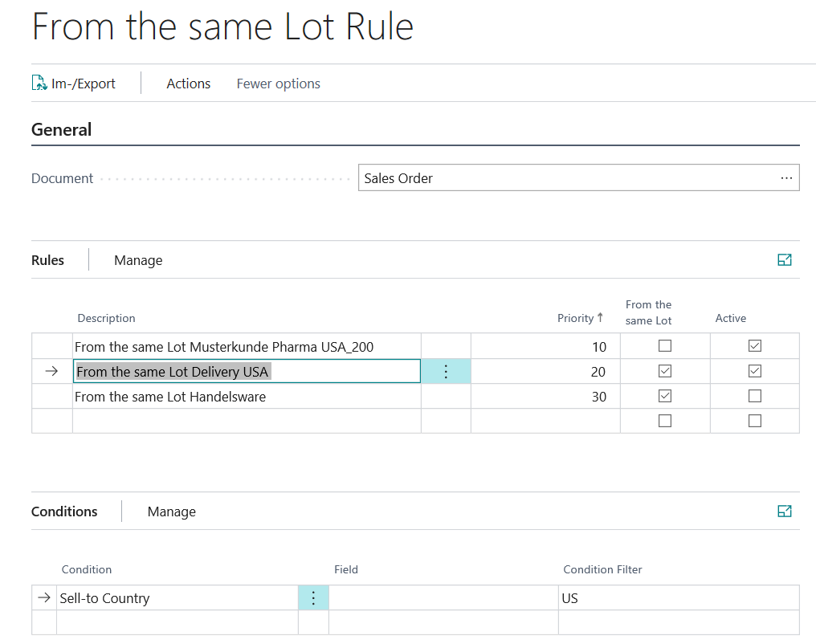816x644 pixels.
Task: Click the Rules section heading
Action: pyautogui.click(x=48, y=260)
